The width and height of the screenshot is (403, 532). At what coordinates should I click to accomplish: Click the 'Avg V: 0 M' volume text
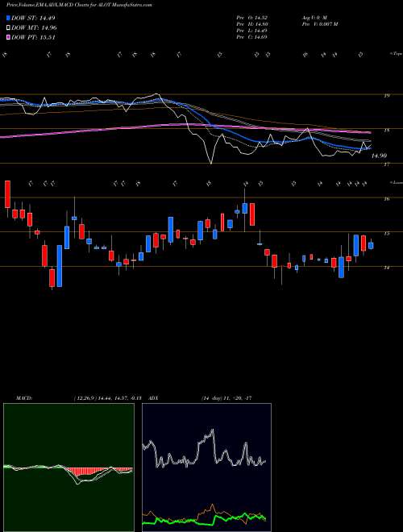coord(314,17)
